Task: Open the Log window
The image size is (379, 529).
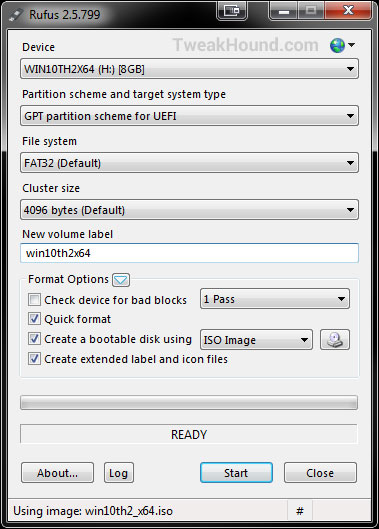Action: click(x=118, y=473)
